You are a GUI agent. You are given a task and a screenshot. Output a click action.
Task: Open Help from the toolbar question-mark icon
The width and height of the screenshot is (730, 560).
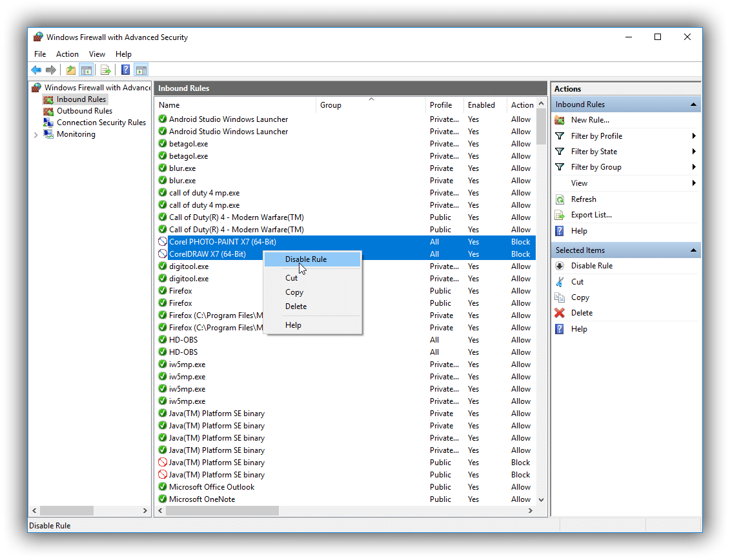[x=125, y=70]
